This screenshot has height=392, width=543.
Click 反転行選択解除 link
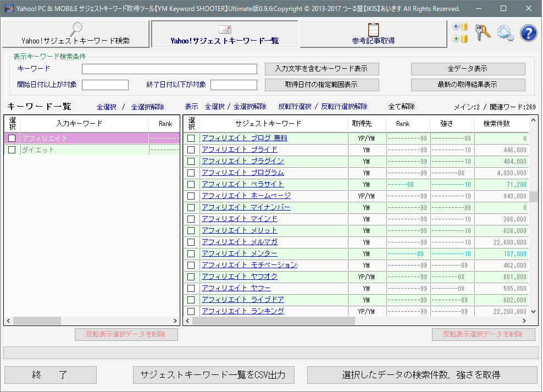click(344, 107)
